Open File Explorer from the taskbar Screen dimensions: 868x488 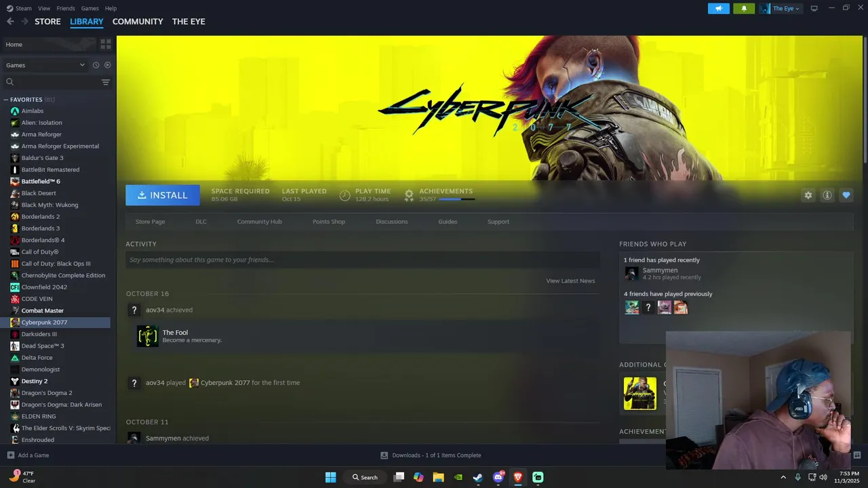(438, 477)
